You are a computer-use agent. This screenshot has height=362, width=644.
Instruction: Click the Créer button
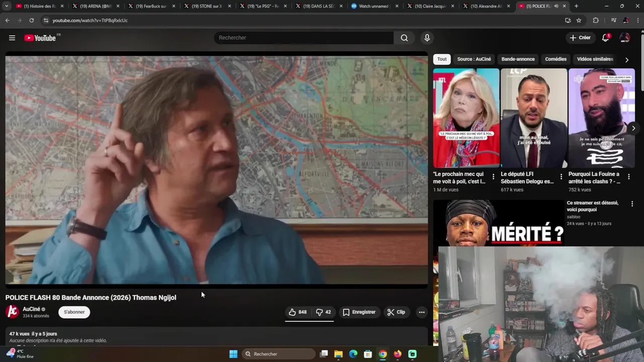[580, 38]
